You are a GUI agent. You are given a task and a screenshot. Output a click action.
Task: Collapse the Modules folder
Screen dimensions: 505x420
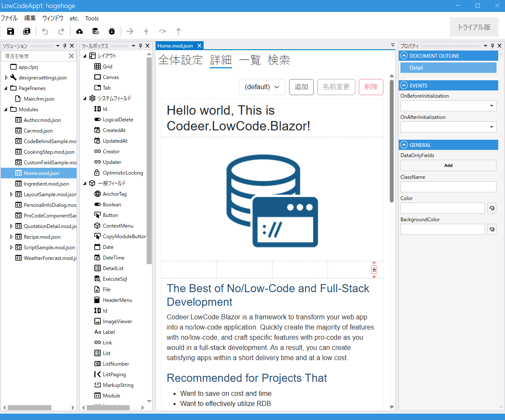tap(6, 110)
